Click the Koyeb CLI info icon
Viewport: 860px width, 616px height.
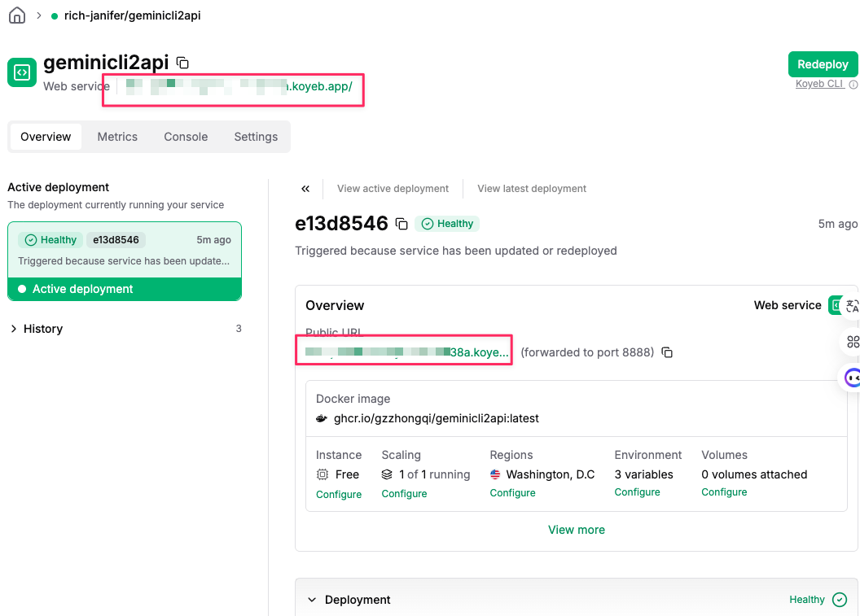tap(853, 85)
